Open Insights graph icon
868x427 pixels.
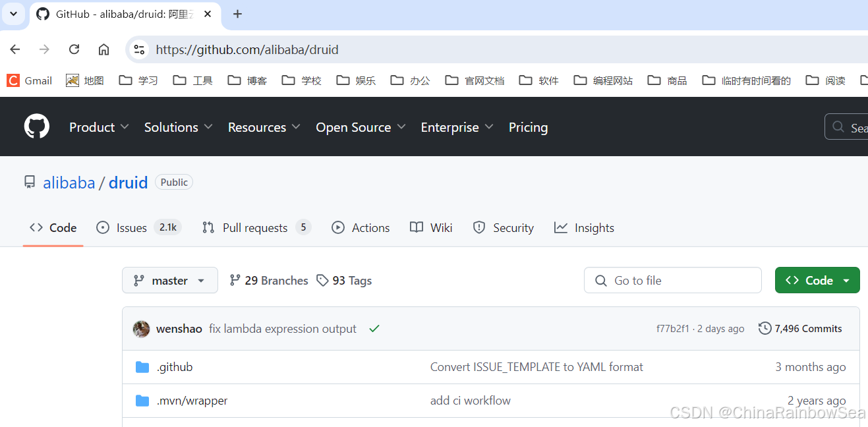point(562,227)
